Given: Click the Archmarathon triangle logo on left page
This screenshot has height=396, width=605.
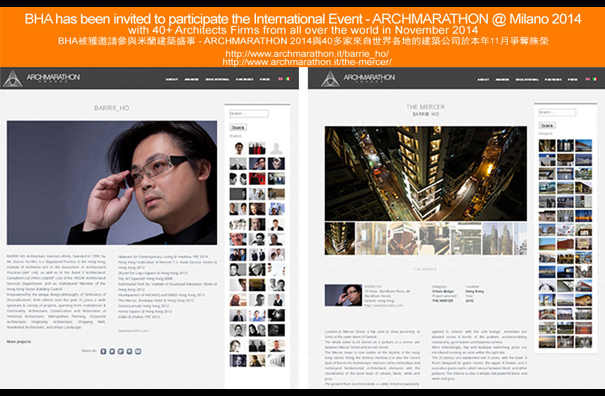Looking at the screenshot, I should [x=12, y=78].
